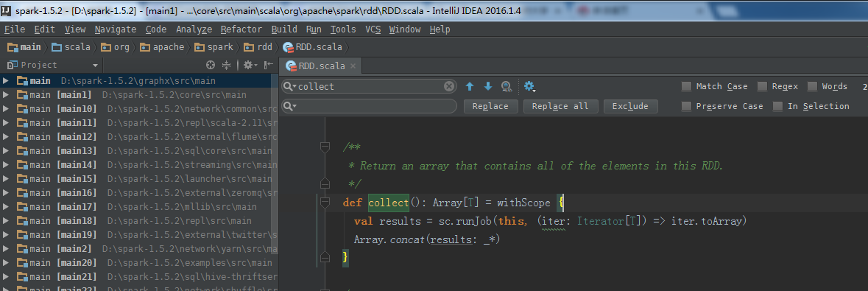868x291 pixels.
Task: Close the RDD.scala tab
Action: pos(353,66)
